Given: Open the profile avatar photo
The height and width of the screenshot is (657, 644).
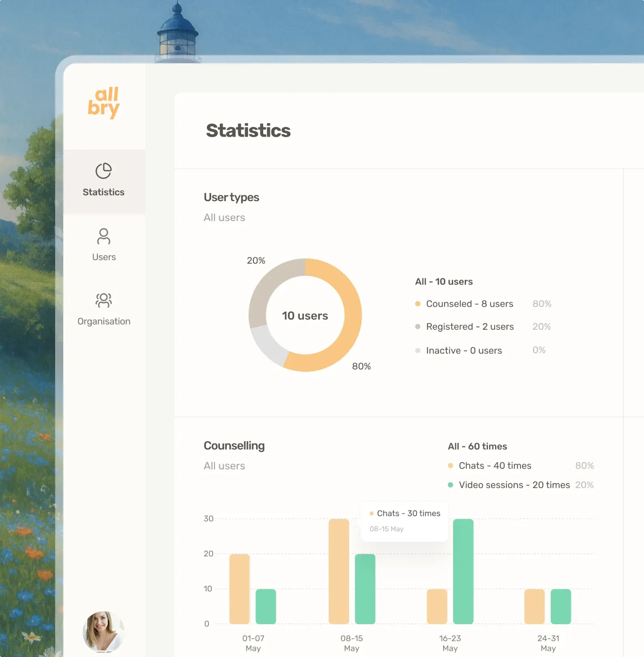Looking at the screenshot, I should coord(103,631).
